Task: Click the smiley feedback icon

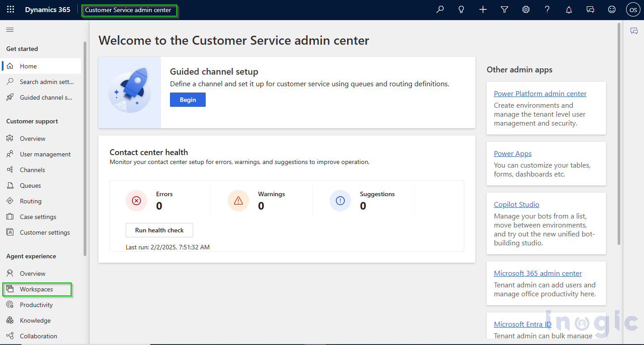Action: click(x=612, y=9)
